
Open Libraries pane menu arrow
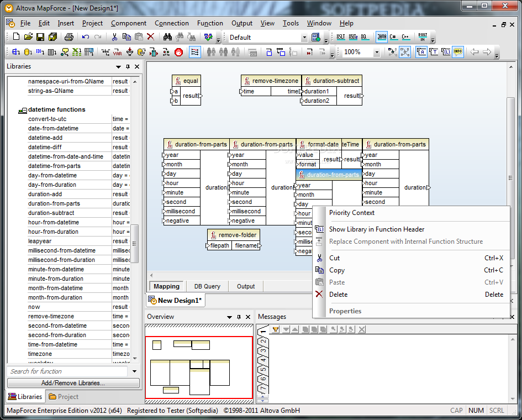(x=118, y=67)
